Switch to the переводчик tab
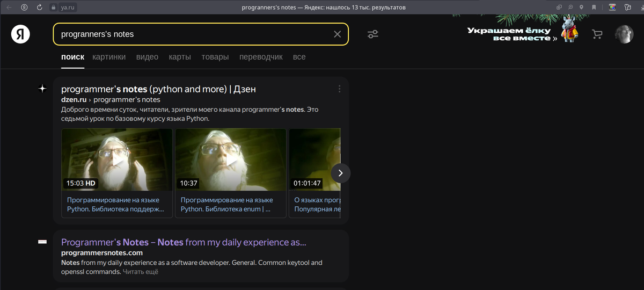 [261, 57]
